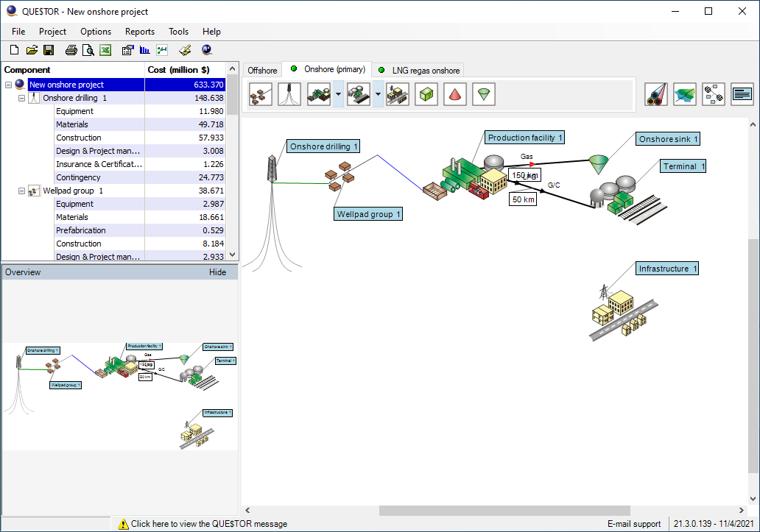Screen dimensions: 760x532
Task: Add a production facility component
Action: pos(319,94)
